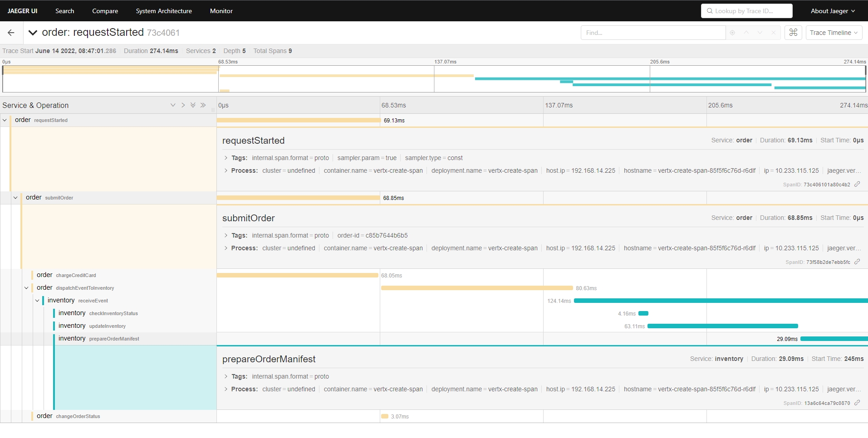
Task: Click the link icon beside SpanID 73f58b2de7ebb5fc
Action: pyautogui.click(x=857, y=262)
